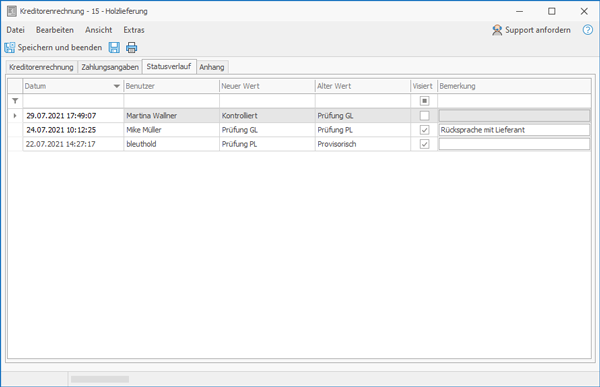Screen dimensions: 600x387
Task: Click Prüfung PL in Alter Wert column
Action: [x=363, y=130]
